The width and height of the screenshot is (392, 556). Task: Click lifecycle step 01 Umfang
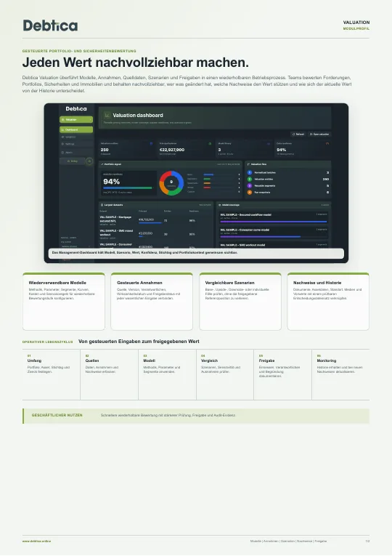click(x=52, y=374)
